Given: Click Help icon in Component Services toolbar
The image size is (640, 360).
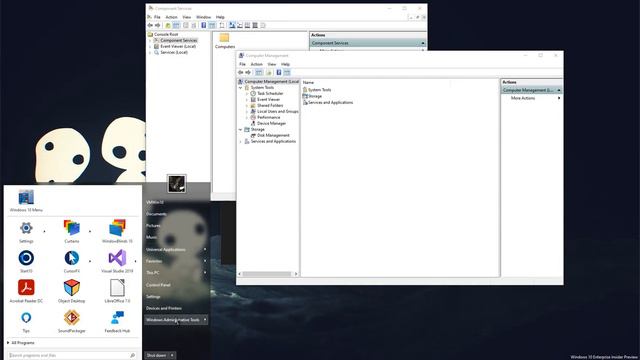Looking at the screenshot, I should [204, 25].
